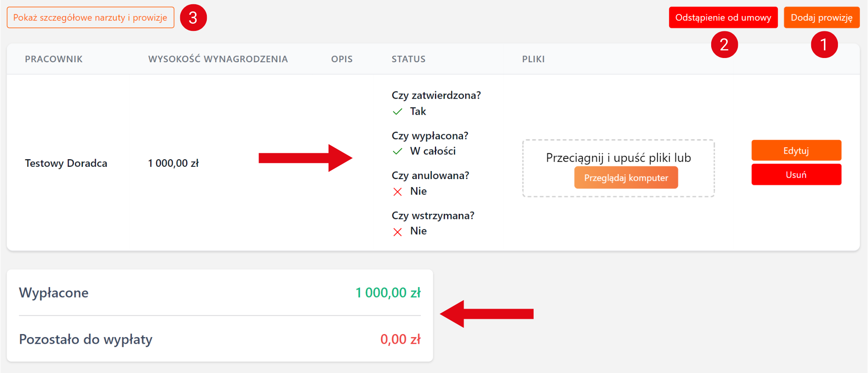Add a commission with Dodaj prowizję
Viewport: 868px width, 373px height.
(821, 18)
